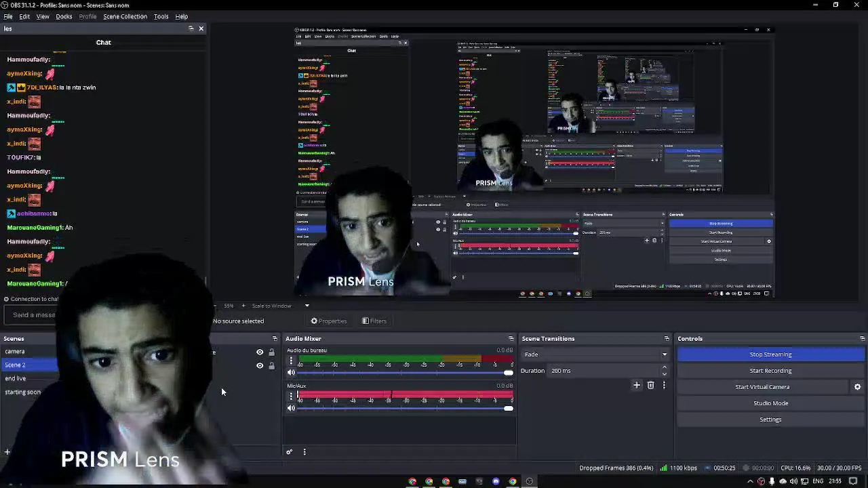Click the Dropped Frames 386 status text
Viewport: 868px width, 488px height.
616,468
